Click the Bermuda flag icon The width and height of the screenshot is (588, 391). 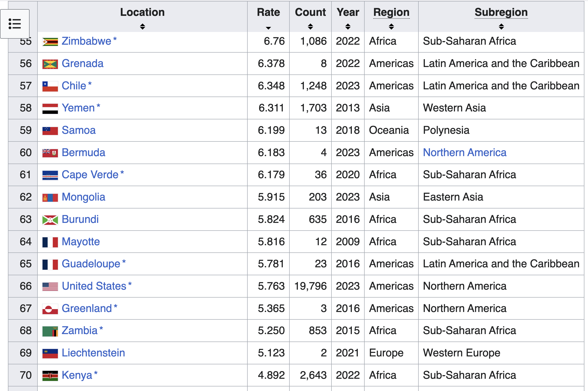50,153
